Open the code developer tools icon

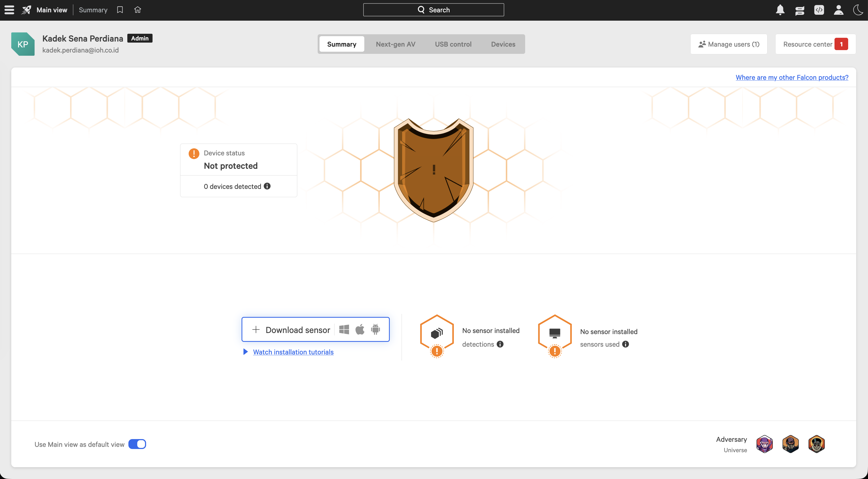coord(819,10)
